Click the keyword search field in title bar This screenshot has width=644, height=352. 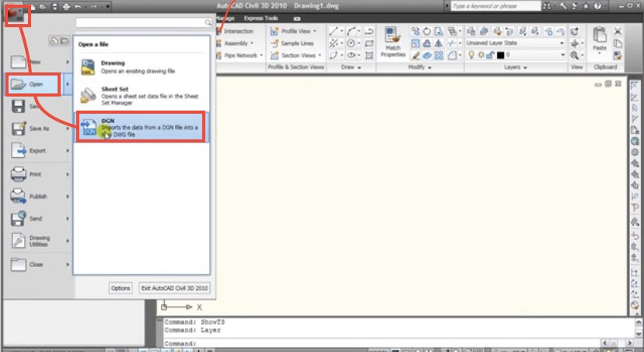pos(495,6)
